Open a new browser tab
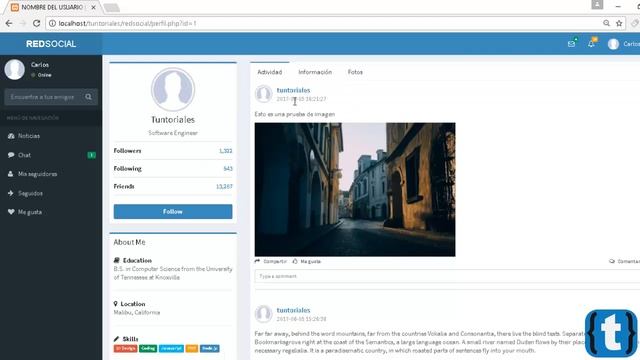The width and height of the screenshot is (640, 360). point(111,7)
